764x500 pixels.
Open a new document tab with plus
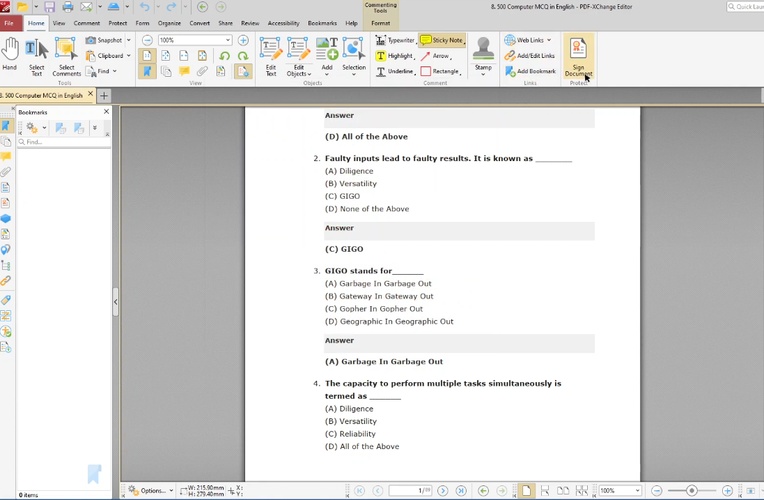point(104,96)
